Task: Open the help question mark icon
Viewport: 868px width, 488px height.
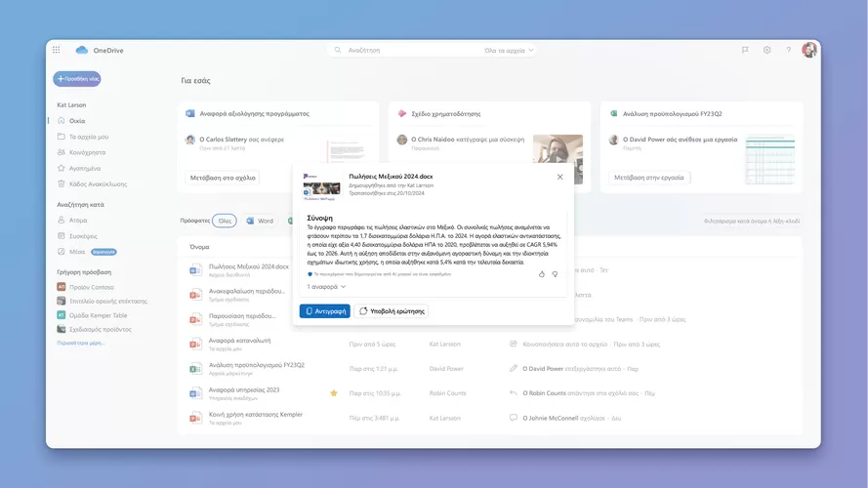Action: point(788,50)
